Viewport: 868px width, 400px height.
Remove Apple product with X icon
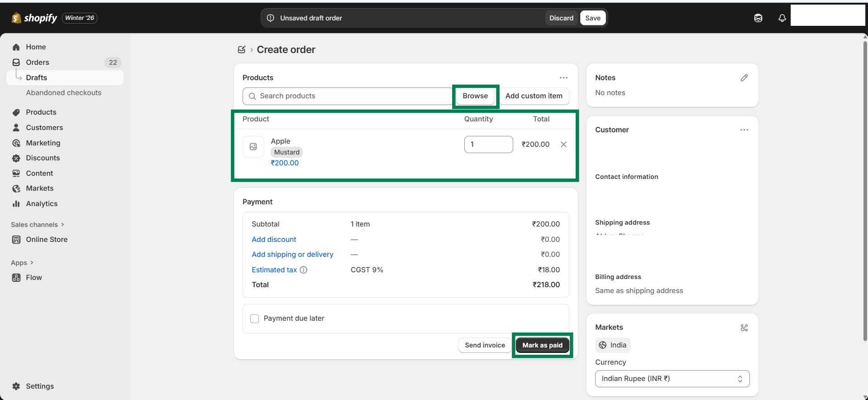click(x=563, y=145)
